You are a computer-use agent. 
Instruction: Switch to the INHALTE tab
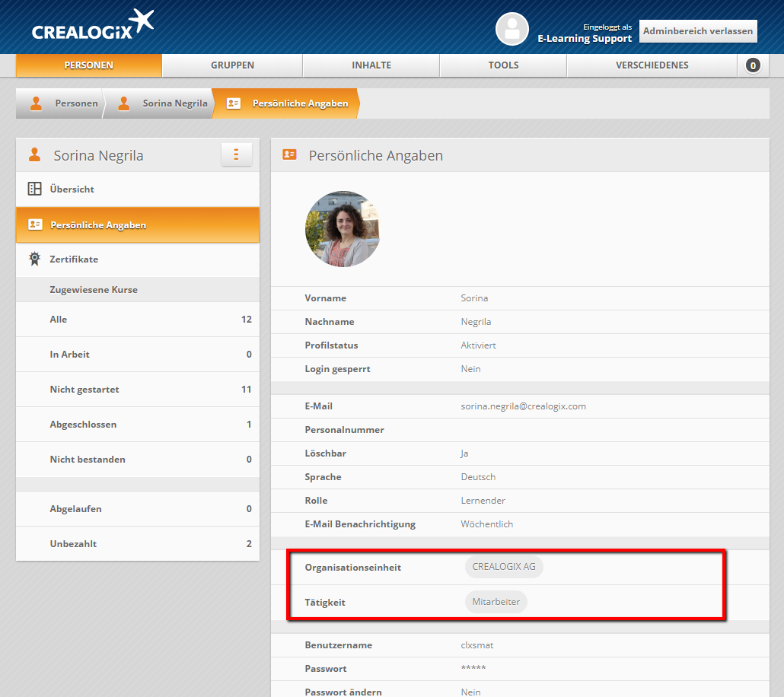[x=371, y=65]
